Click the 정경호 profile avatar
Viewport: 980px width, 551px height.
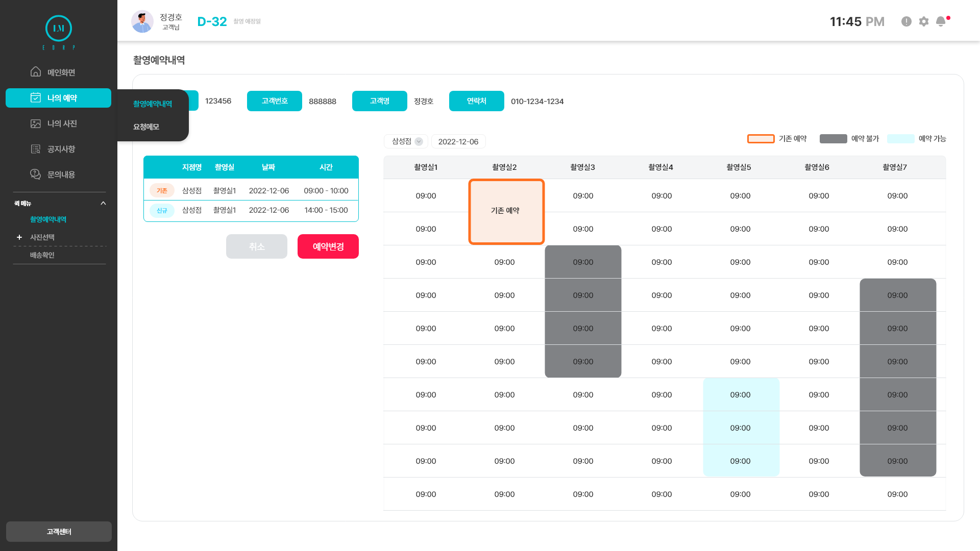point(142,21)
